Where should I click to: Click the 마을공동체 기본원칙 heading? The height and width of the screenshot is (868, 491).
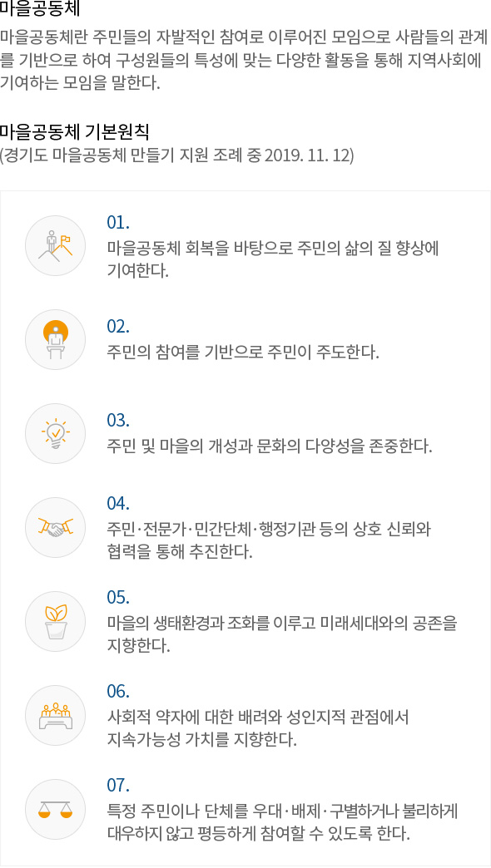point(75,132)
